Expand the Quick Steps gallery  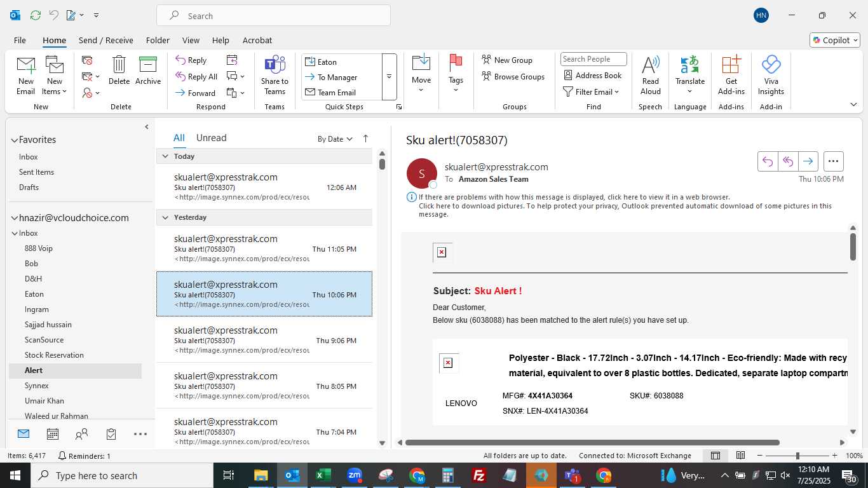(x=389, y=77)
